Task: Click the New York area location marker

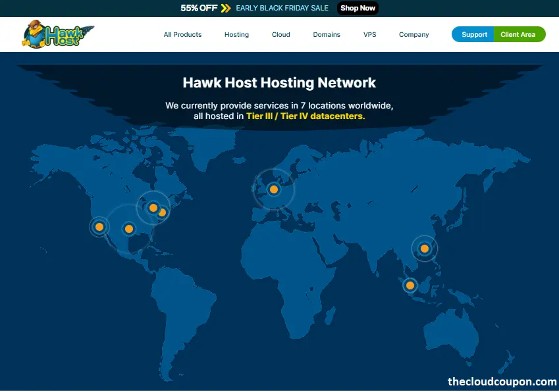Action: point(162,212)
